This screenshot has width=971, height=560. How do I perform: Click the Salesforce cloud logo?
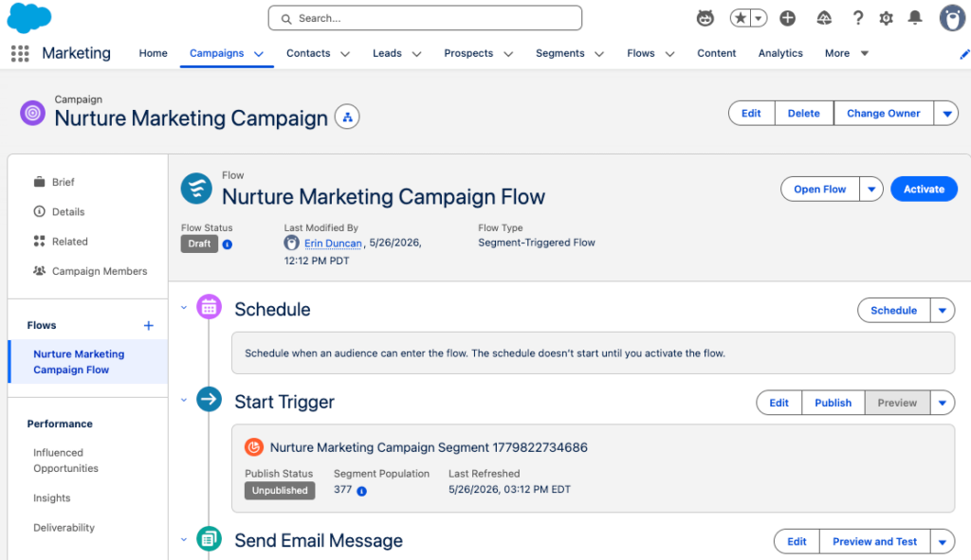click(x=29, y=18)
